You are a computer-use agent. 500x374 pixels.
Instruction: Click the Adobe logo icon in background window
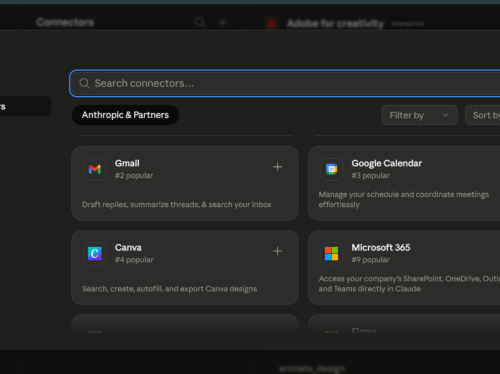271,23
